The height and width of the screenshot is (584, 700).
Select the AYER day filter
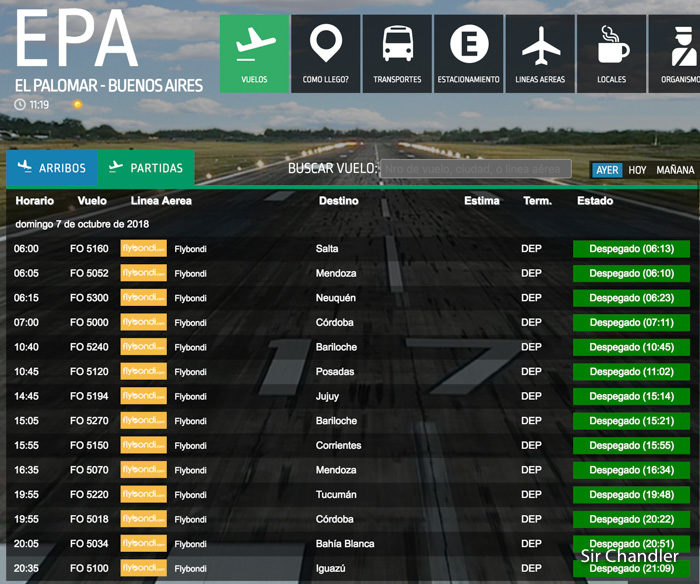pos(607,170)
